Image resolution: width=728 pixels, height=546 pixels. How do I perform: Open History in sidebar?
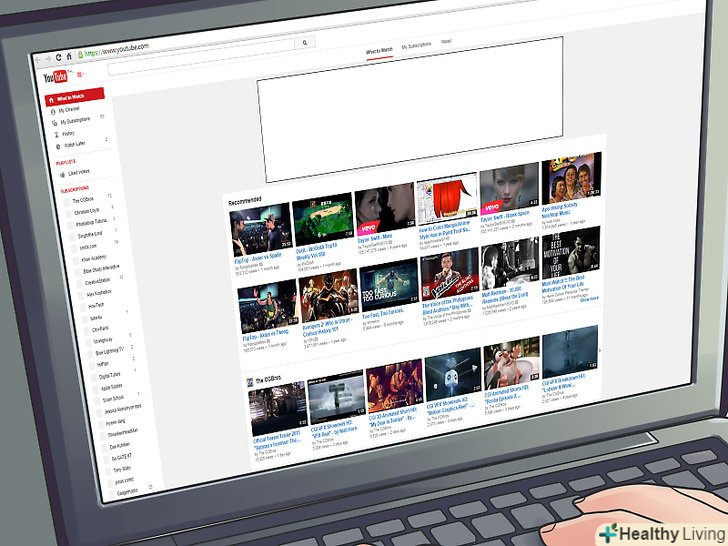pyautogui.click(x=68, y=133)
